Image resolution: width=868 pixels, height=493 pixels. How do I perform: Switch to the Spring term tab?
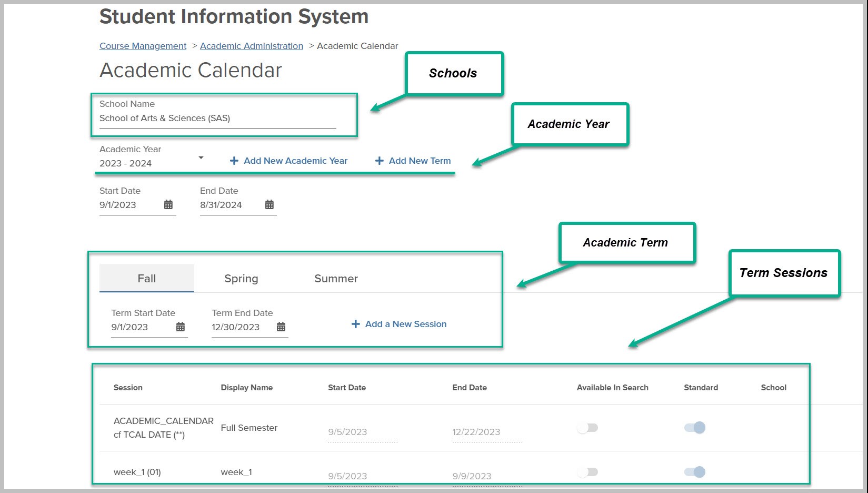(241, 278)
